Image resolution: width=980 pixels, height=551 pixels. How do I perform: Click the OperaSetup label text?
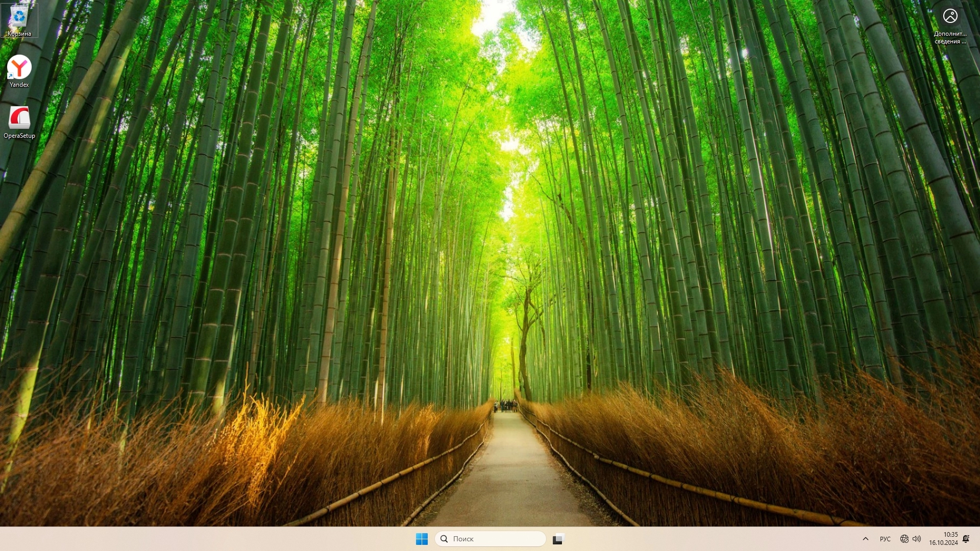coord(19,136)
